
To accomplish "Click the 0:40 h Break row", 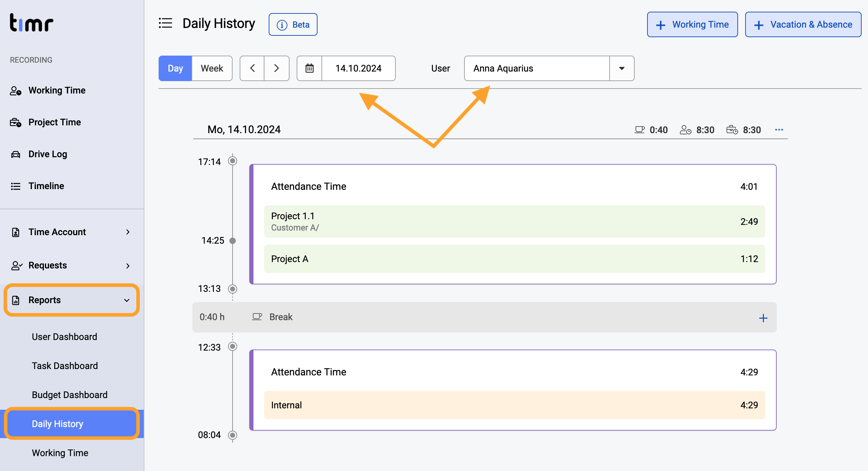I will coord(485,317).
